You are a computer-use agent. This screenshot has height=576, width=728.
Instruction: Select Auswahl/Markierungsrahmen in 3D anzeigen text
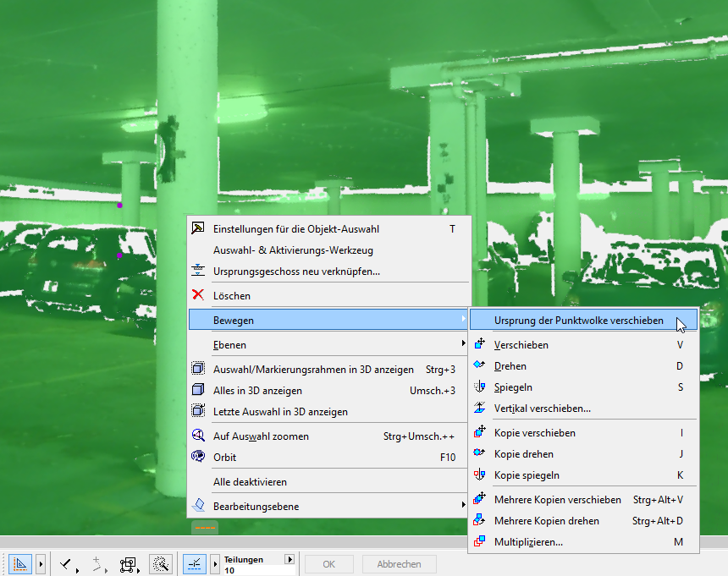tap(313, 370)
